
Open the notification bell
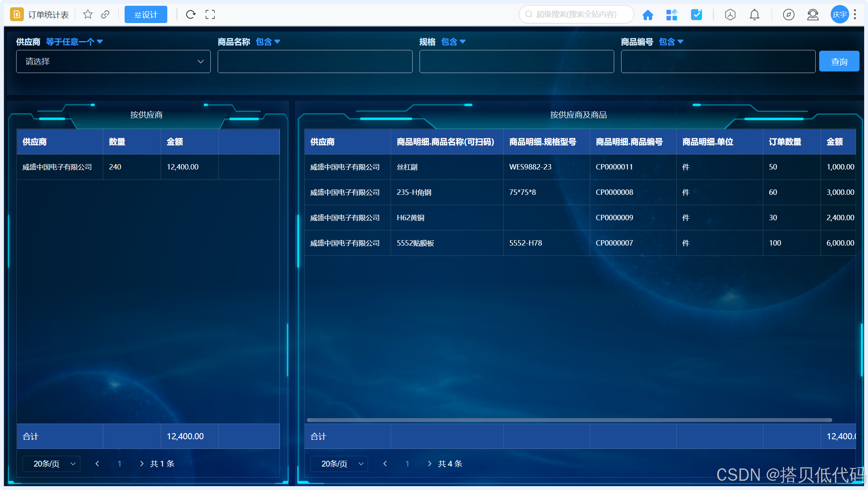(754, 15)
